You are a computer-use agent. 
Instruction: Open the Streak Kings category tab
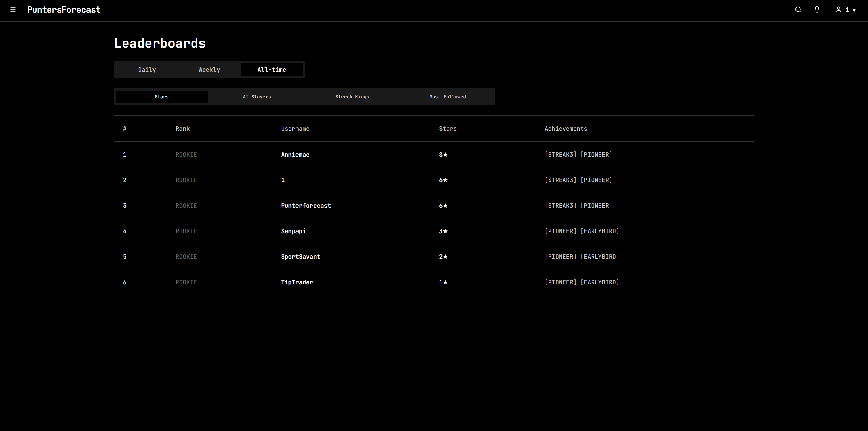tap(352, 97)
